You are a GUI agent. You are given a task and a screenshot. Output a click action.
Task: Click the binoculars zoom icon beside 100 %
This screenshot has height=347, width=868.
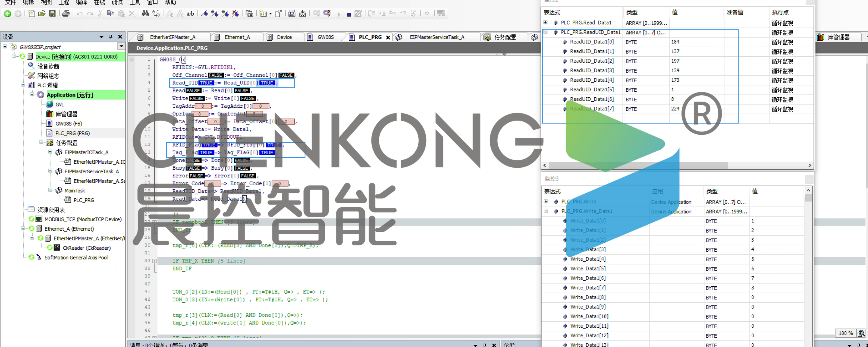click(x=861, y=333)
